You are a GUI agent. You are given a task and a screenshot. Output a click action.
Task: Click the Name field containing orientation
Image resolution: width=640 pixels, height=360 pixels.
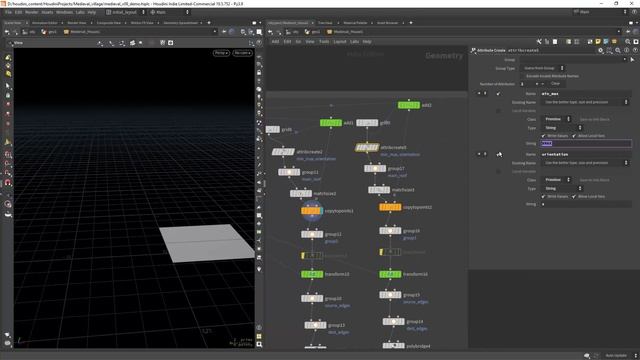pos(586,155)
